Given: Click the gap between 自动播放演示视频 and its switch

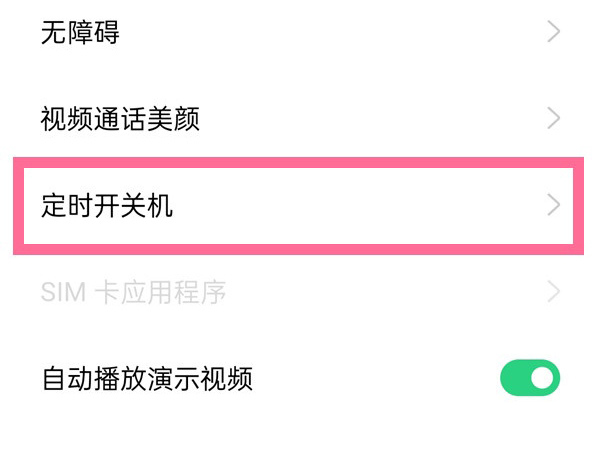Looking at the screenshot, I should pyautogui.click(x=380, y=379).
